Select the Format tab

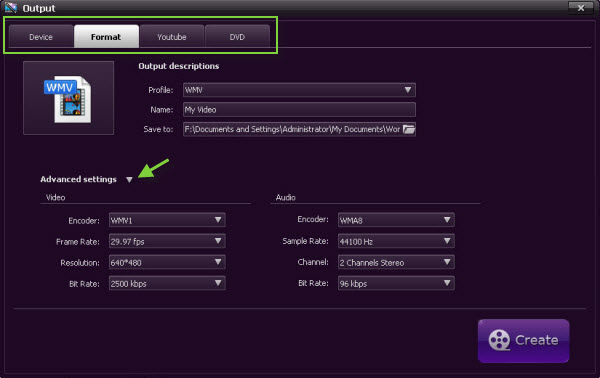(x=106, y=37)
